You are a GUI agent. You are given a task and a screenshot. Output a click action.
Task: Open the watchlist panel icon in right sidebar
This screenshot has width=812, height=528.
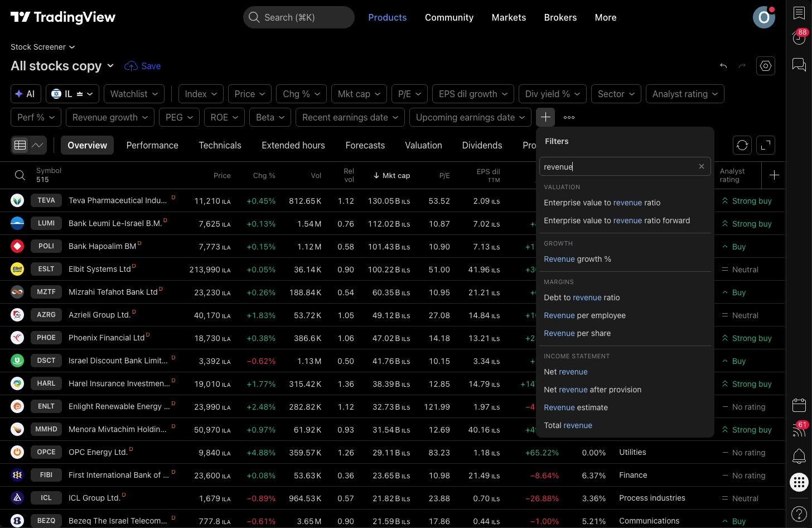(x=799, y=13)
